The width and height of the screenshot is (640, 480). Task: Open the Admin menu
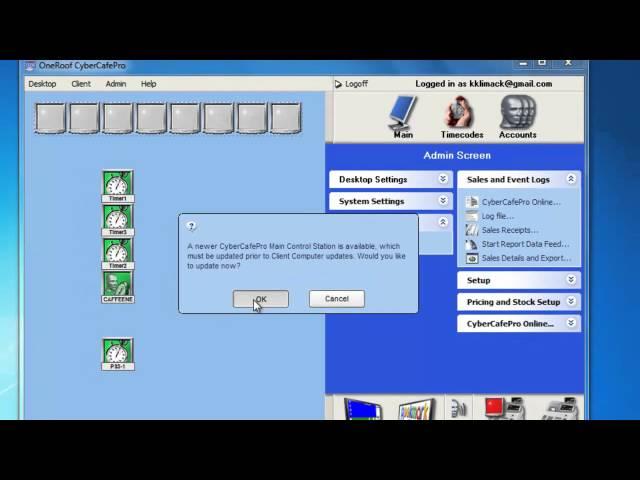(116, 84)
